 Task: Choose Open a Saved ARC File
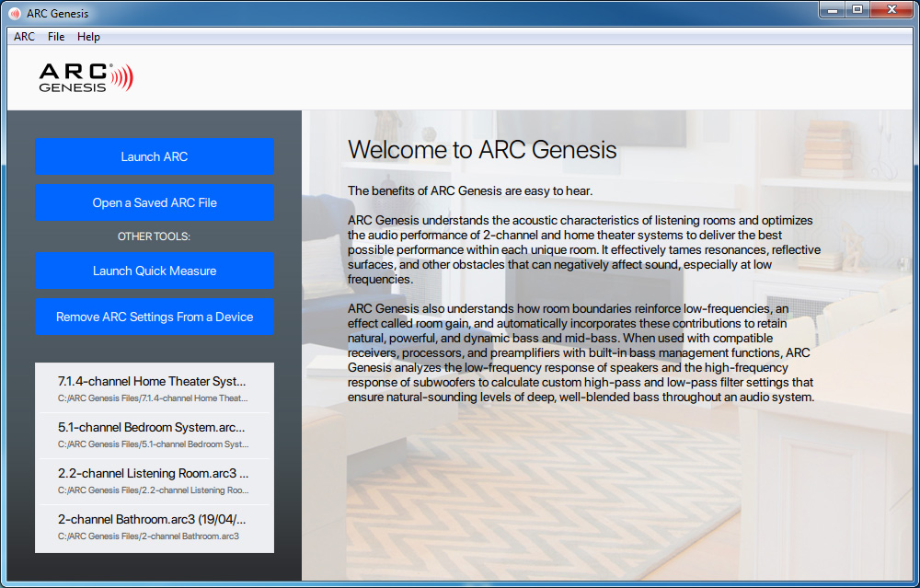point(155,202)
